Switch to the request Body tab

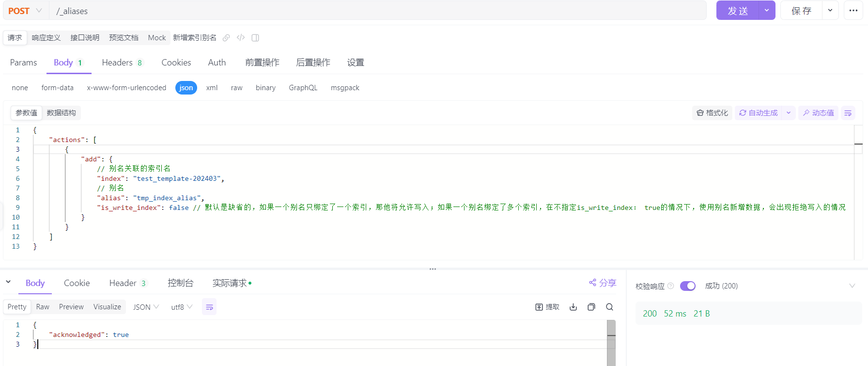pyautogui.click(x=69, y=63)
